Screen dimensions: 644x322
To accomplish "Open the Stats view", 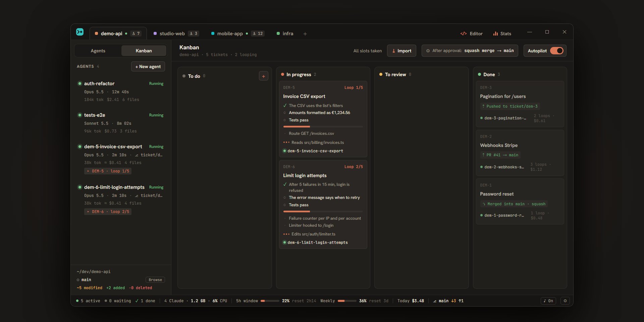I will (x=502, y=34).
